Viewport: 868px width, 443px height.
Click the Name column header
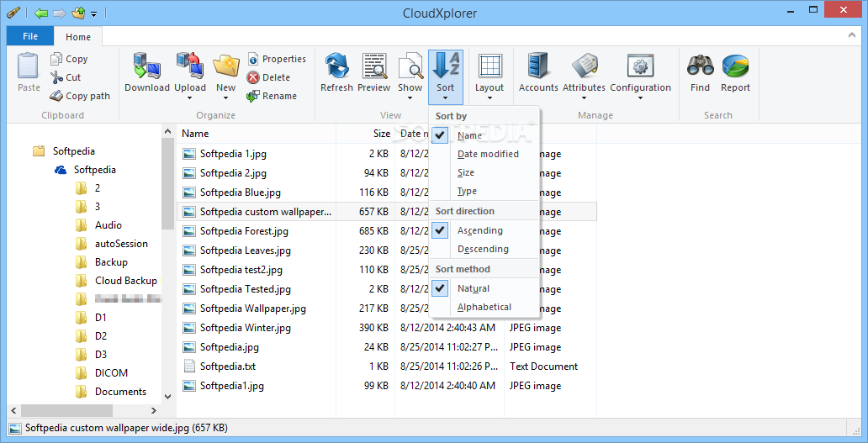tap(257, 134)
